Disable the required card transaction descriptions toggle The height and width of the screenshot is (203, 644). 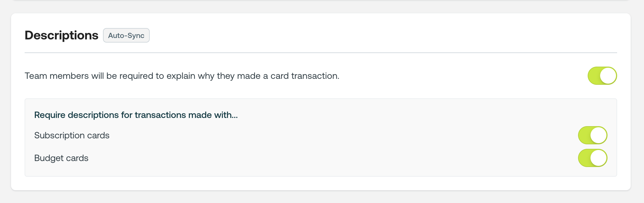pos(602,76)
